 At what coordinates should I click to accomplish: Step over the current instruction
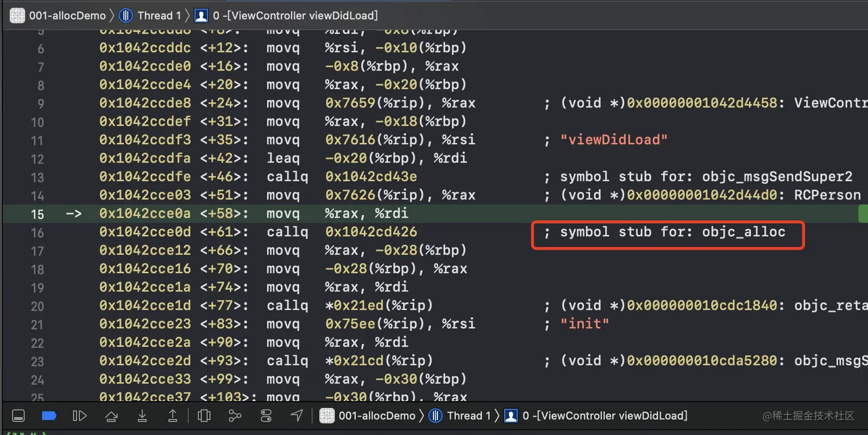click(x=111, y=415)
